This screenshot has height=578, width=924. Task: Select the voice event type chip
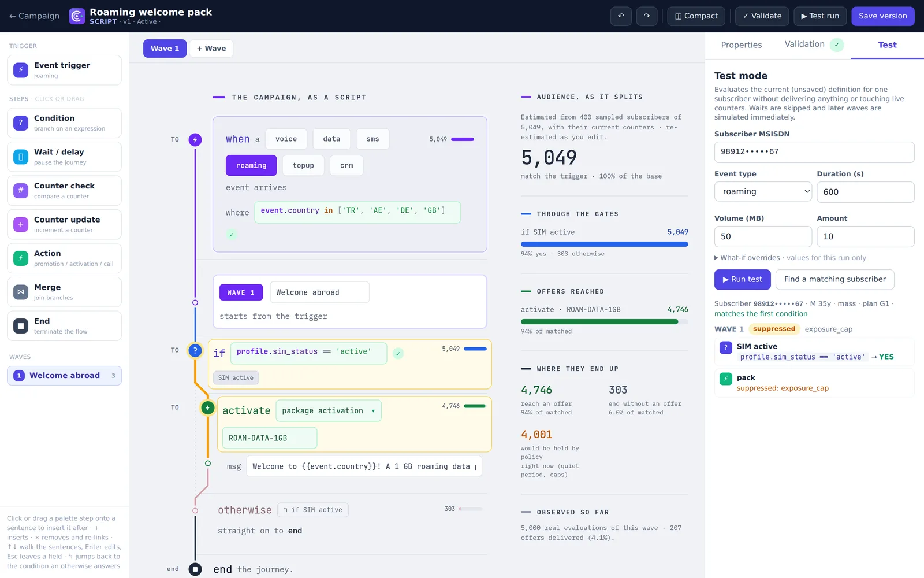[286, 139]
